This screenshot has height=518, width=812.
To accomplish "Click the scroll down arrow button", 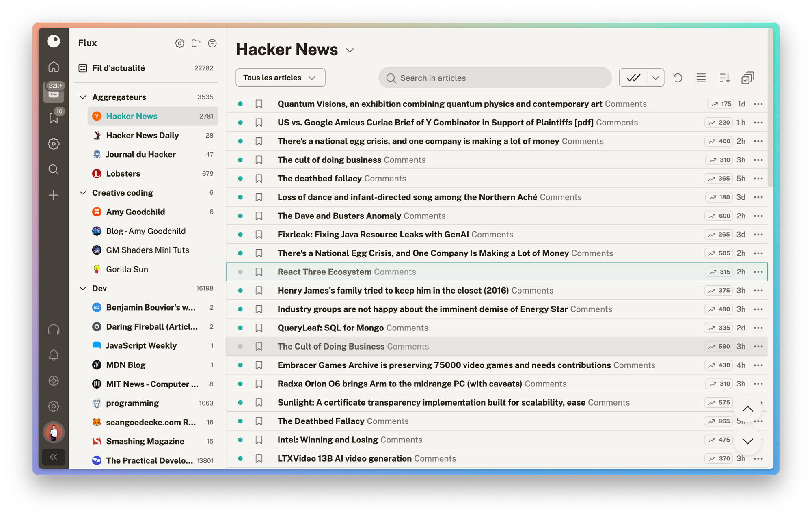I will point(748,441).
